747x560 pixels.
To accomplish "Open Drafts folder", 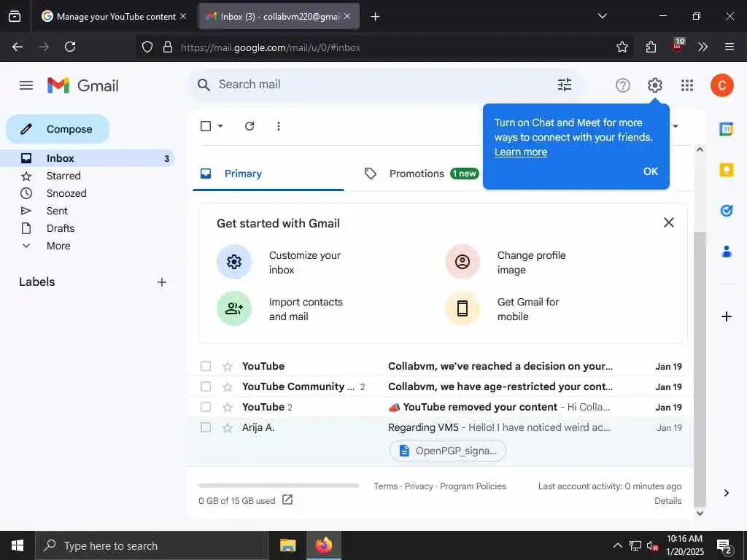I will pos(88,228).
